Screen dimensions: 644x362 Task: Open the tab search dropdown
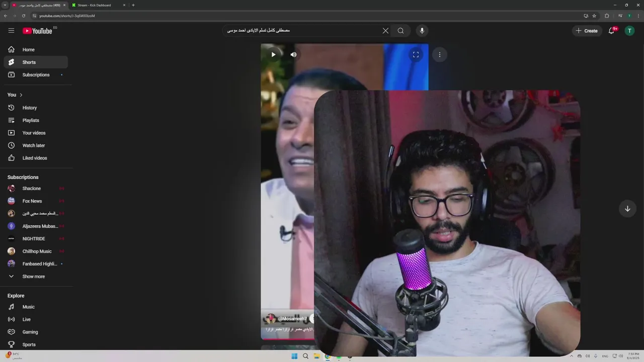[5, 5]
